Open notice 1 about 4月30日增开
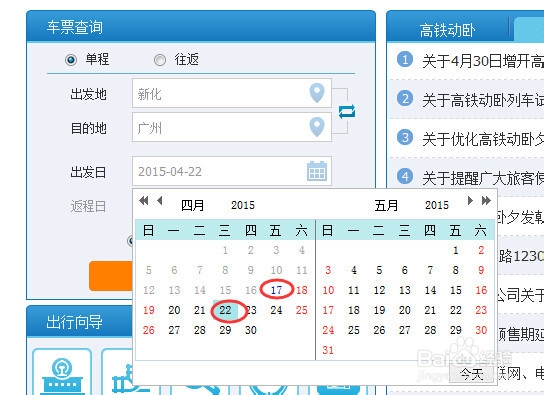Screen dimensions: 544x395 point(483,61)
